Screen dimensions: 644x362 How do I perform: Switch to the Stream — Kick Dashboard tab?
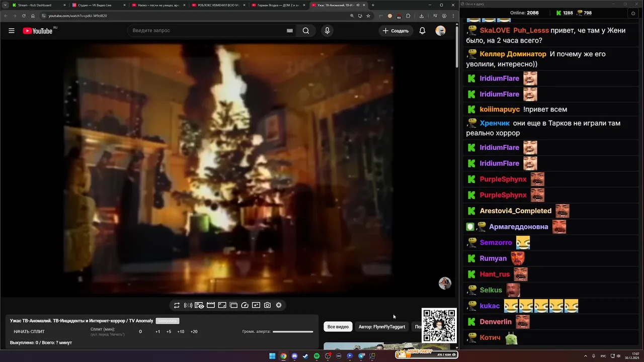[39, 5]
